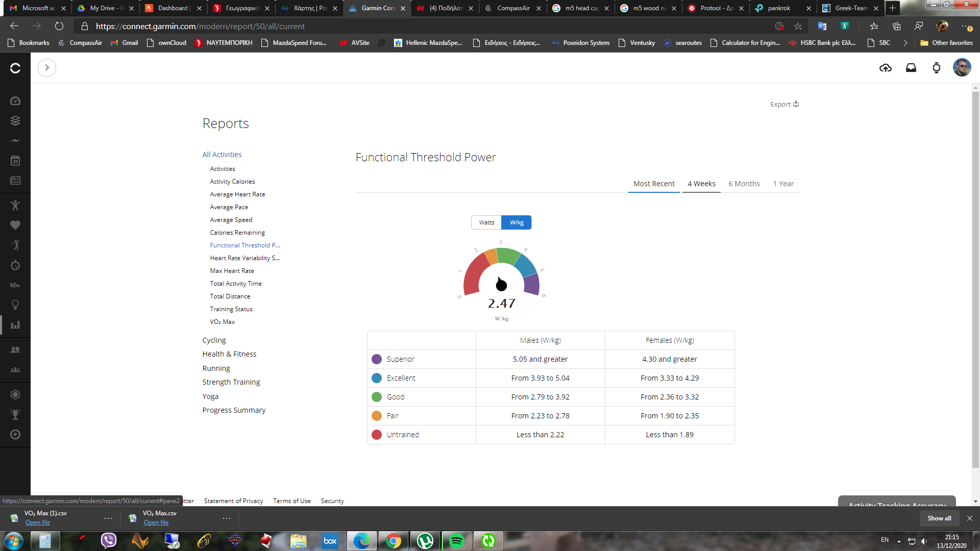Expand the Strength Training report group
The image size is (980, 551).
[231, 382]
